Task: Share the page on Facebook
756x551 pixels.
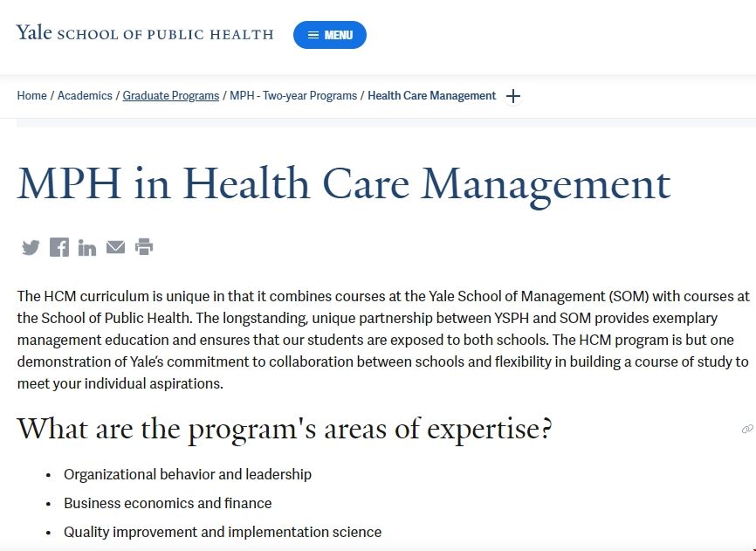Action: tap(58, 247)
